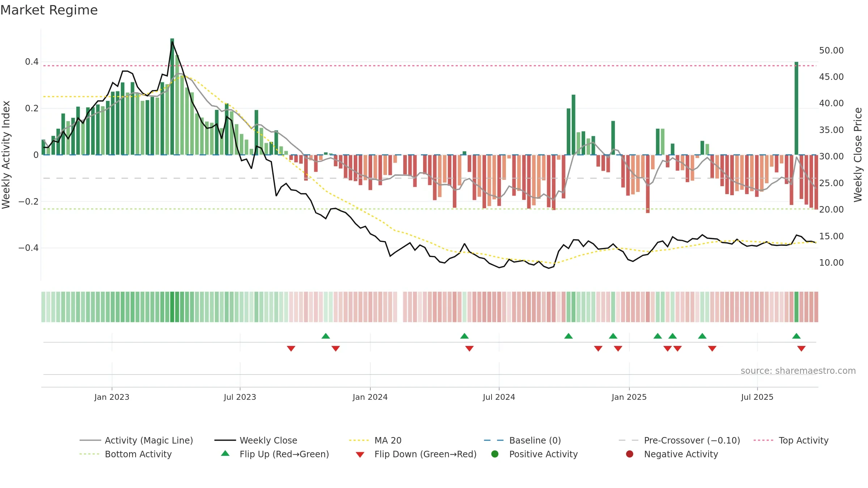Click the 35.00 price tick label
This screenshot has width=868, height=488.
tap(831, 130)
